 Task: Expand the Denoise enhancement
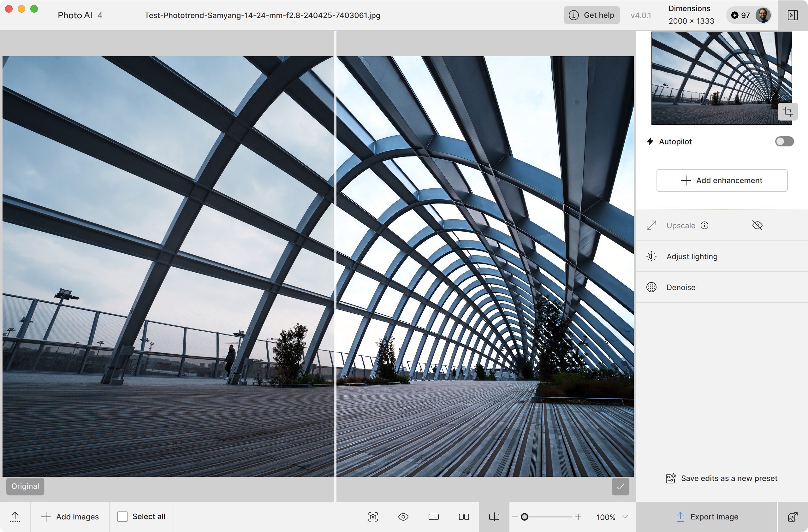722,287
